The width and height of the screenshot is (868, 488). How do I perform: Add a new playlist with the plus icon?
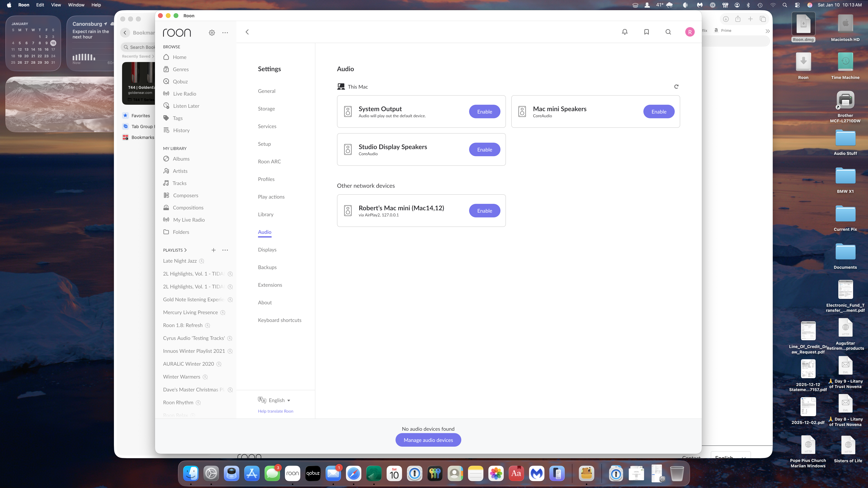click(213, 250)
